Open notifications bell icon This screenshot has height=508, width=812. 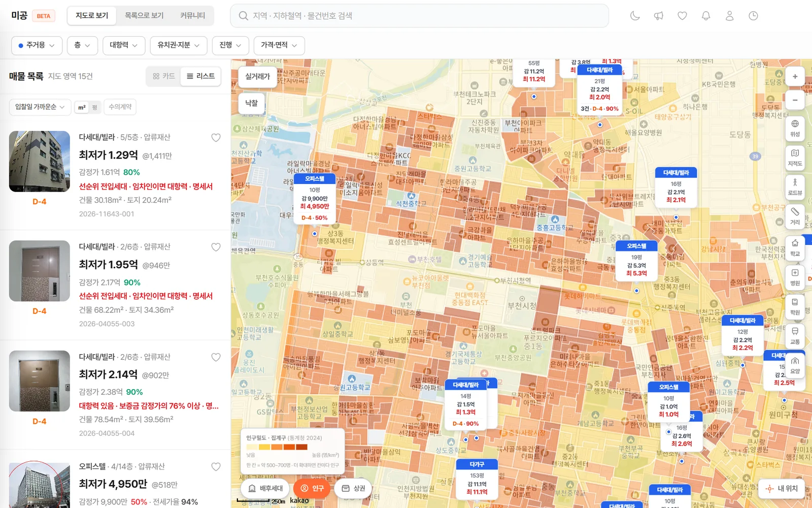pos(706,16)
